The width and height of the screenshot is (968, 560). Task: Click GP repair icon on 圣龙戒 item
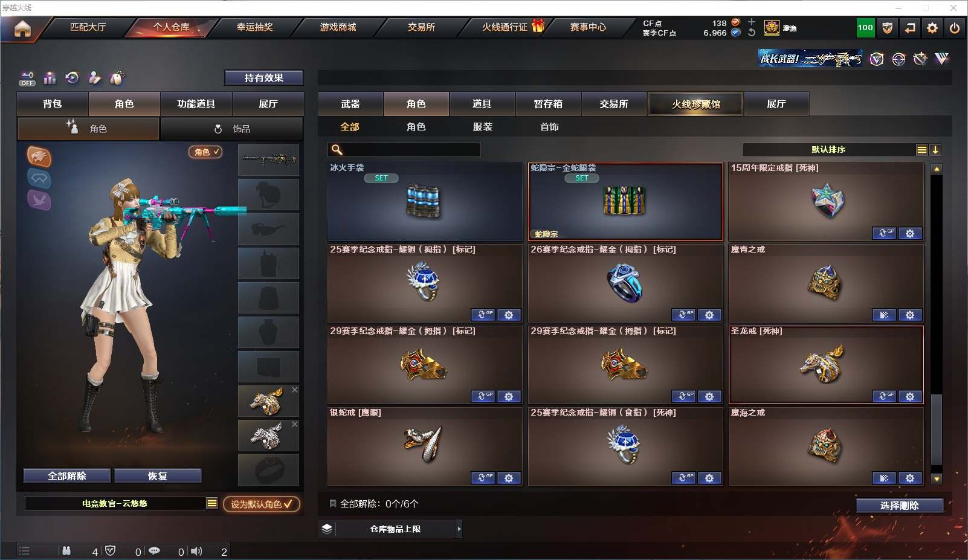pyautogui.click(x=884, y=396)
